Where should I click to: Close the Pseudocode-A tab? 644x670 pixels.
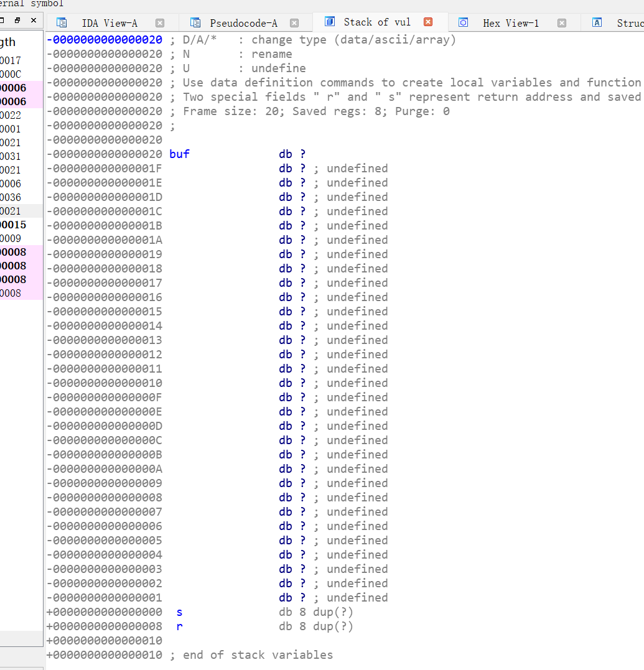pyautogui.click(x=294, y=23)
